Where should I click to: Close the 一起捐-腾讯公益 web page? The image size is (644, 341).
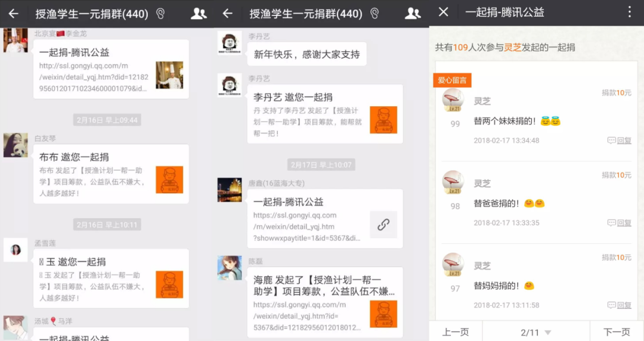pyautogui.click(x=443, y=12)
